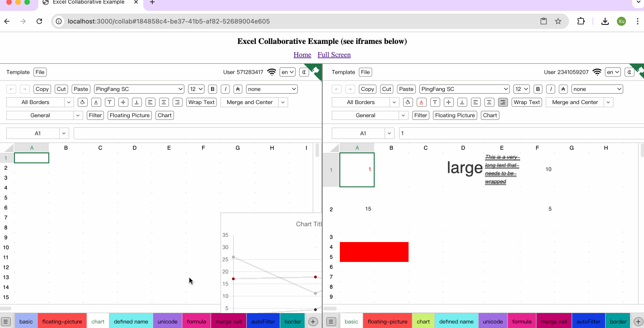Open font size 12 dropdown in left spreadsheet

point(196,89)
